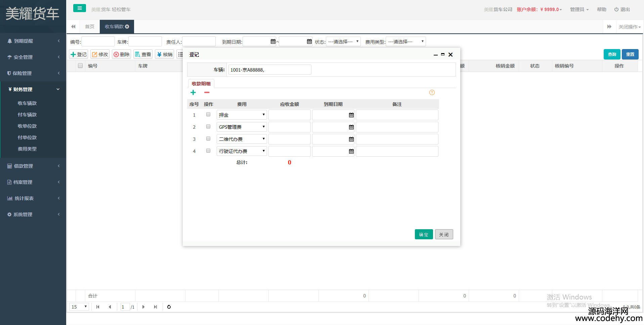Open 付单位款 in the sidebar
644x325 pixels.
click(27, 137)
